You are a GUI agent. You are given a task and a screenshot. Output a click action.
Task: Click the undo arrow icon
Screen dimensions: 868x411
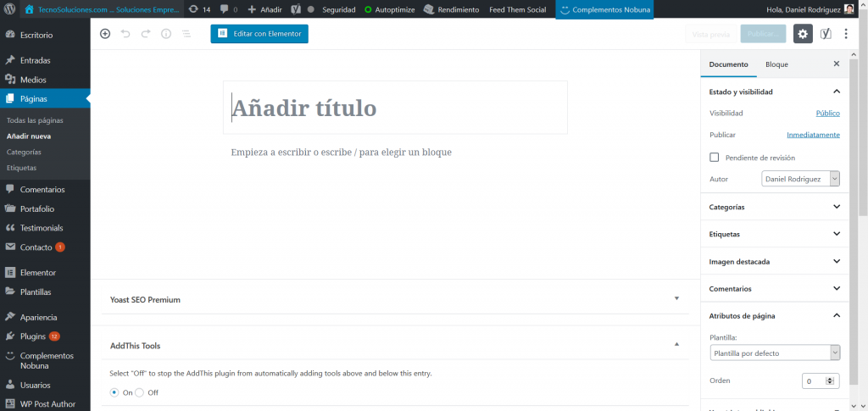[x=125, y=34]
